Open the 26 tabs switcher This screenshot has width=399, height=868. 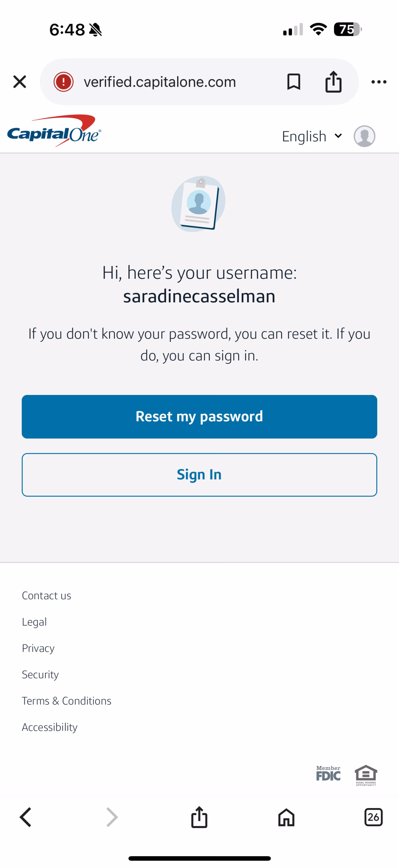[x=373, y=817]
